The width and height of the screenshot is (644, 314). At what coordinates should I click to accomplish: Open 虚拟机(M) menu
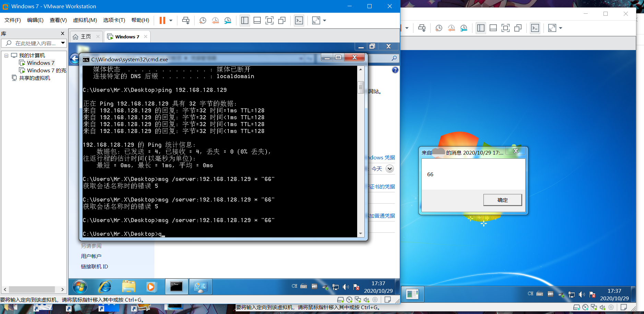pyautogui.click(x=85, y=20)
